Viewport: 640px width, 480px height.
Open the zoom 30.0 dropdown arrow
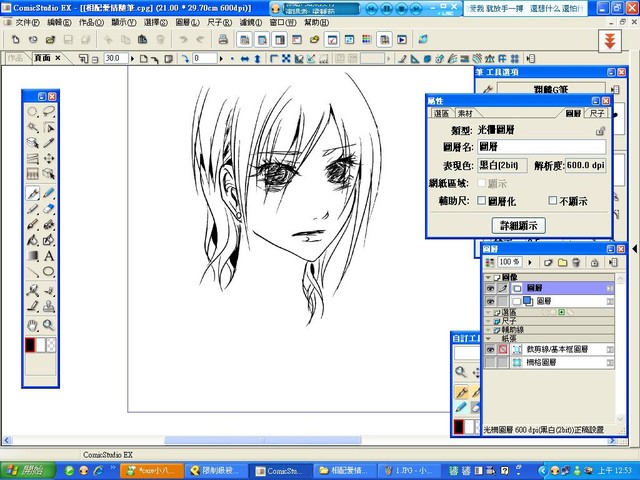click(132, 59)
